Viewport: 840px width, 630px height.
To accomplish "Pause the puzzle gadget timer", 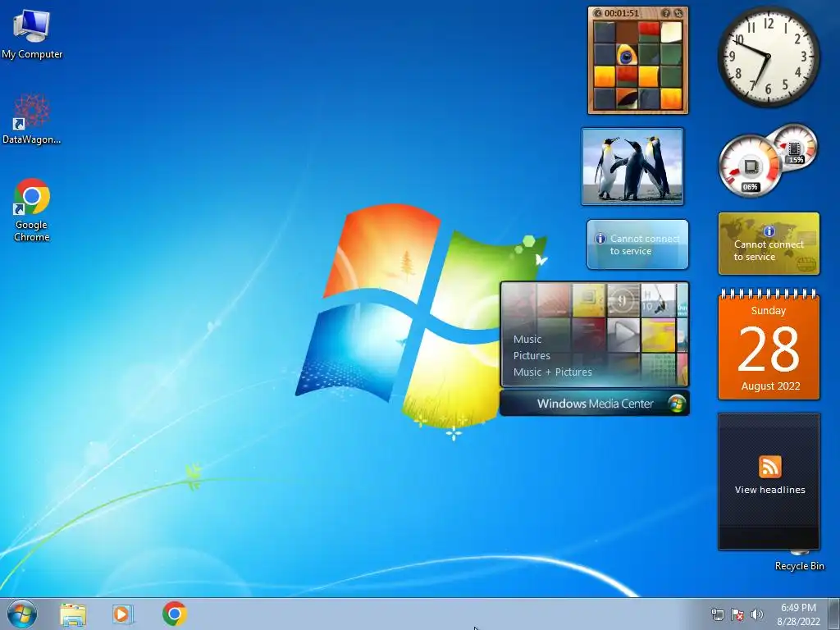I will point(598,13).
